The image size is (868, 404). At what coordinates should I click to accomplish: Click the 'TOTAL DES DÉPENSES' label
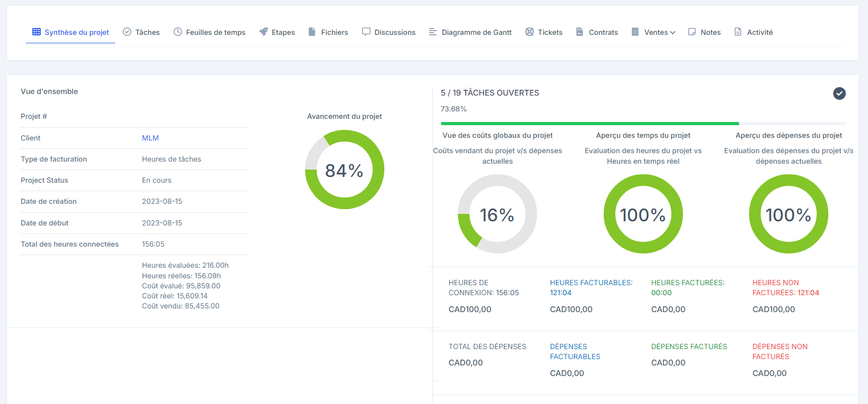pyautogui.click(x=487, y=346)
